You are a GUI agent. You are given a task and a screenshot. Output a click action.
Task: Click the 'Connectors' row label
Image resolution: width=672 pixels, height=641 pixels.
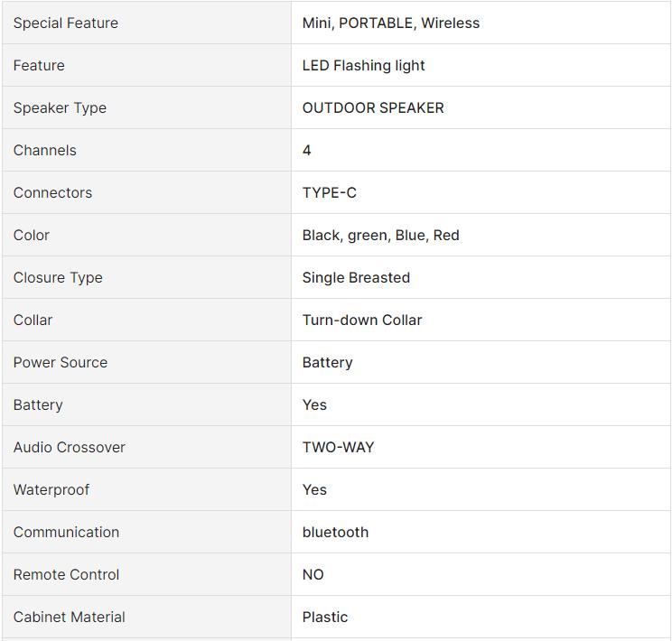click(52, 192)
